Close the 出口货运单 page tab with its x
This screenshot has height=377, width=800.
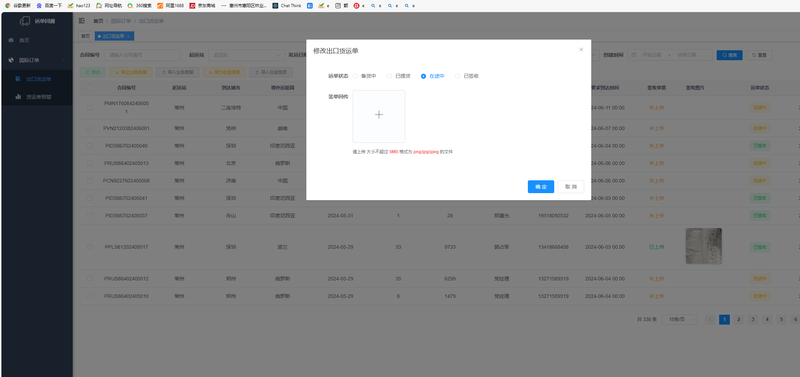(x=129, y=36)
